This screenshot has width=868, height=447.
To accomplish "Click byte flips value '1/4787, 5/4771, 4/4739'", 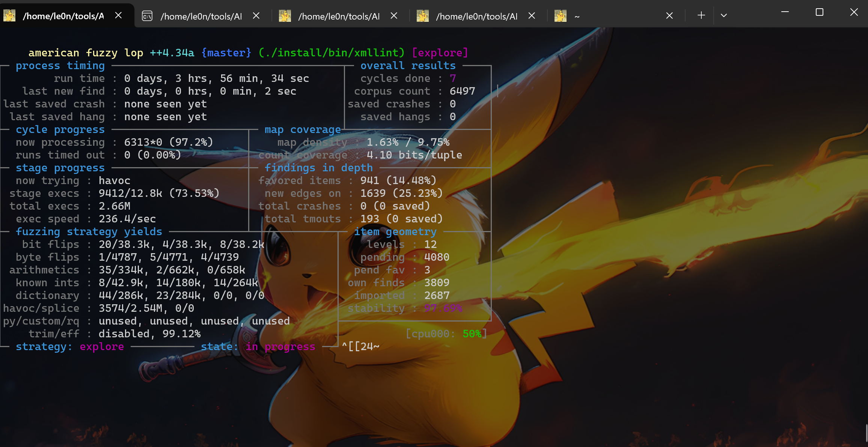I will [x=169, y=257].
